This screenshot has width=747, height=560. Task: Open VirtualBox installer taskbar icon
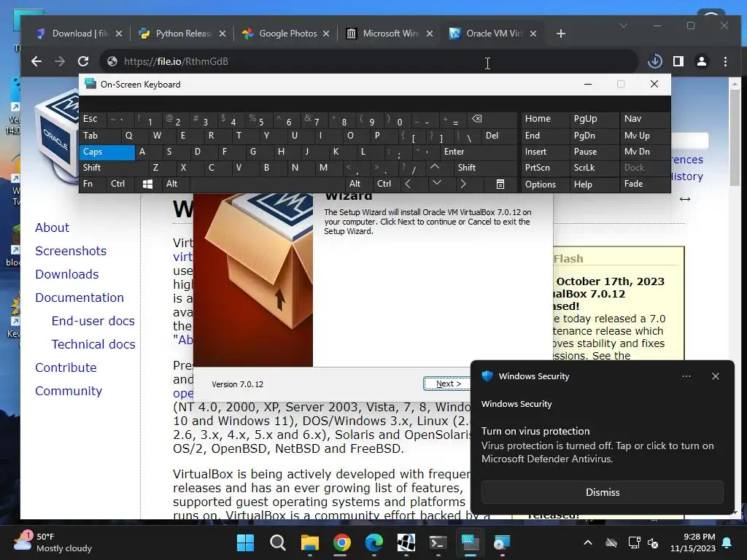pos(502,542)
